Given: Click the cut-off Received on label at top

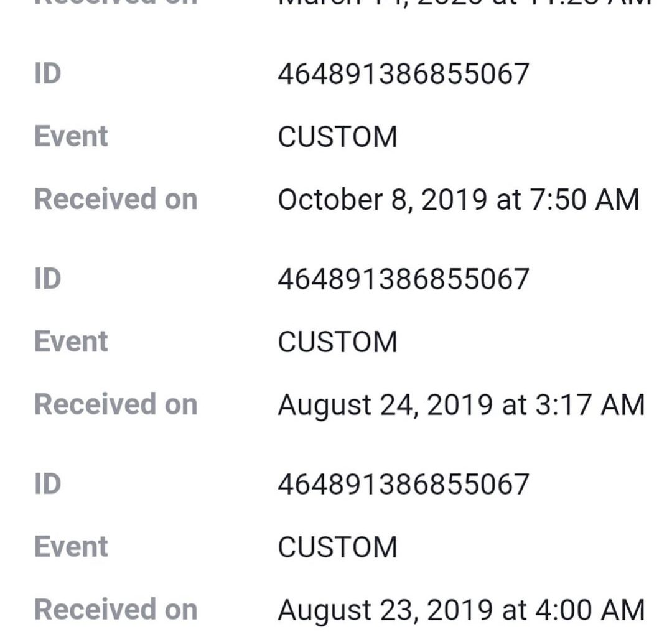Looking at the screenshot, I should pos(116,2).
